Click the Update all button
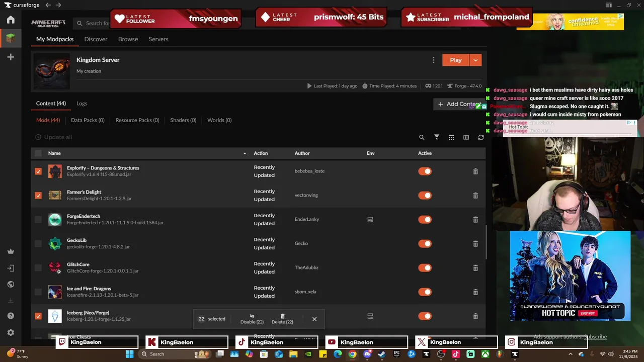 tap(53, 137)
